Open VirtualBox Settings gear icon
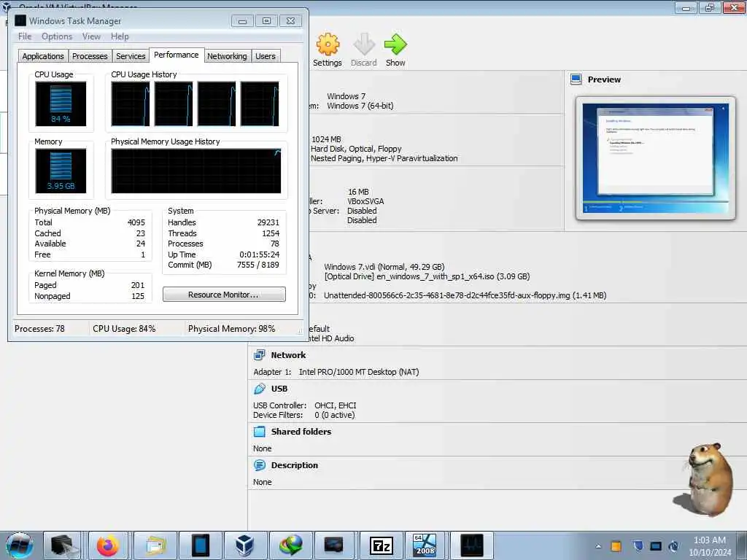Image resolution: width=747 pixels, height=560 pixels. (x=328, y=44)
